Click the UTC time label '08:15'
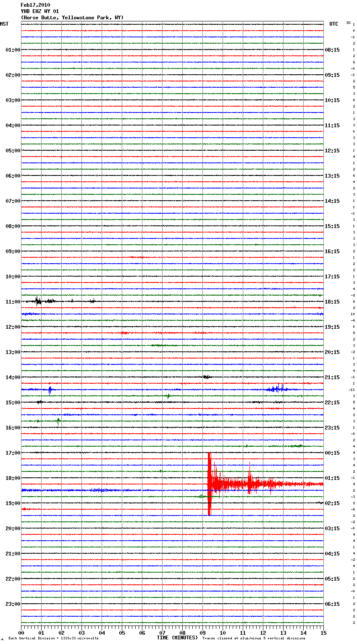This screenshot has width=357, height=644. click(x=332, y=50)
